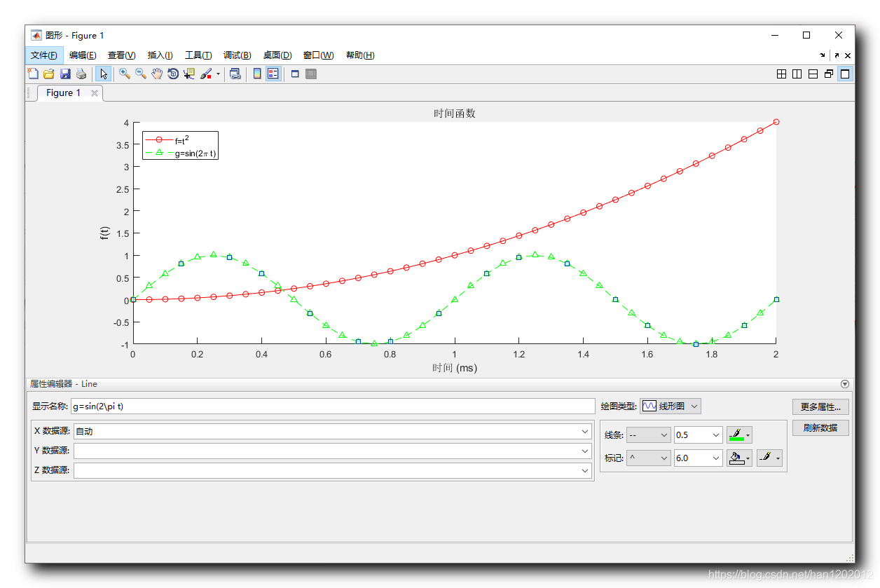Click the 时间 (ms) x-axis label

pos(455,368)
